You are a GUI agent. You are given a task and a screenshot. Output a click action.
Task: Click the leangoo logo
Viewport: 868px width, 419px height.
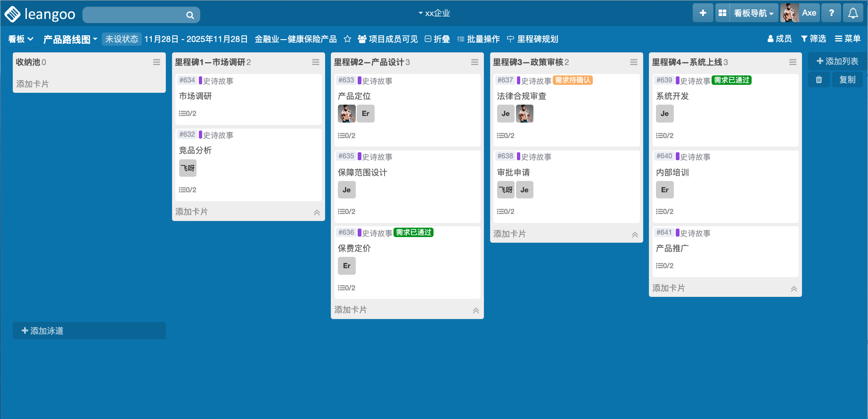(40, 14)
